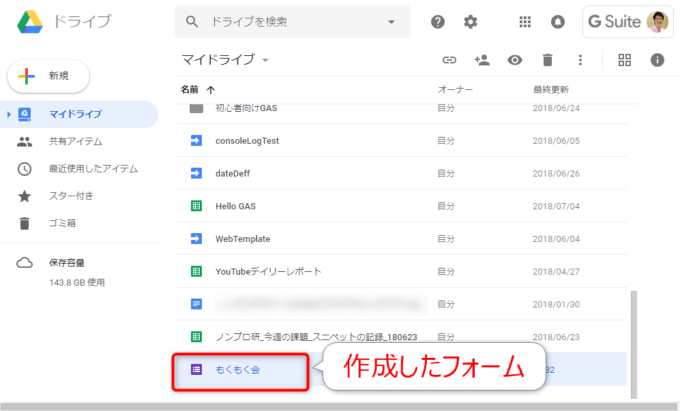Click the shared-with-me people icon
The width and height of the screenshot is (680, 411).
(24, 141)
